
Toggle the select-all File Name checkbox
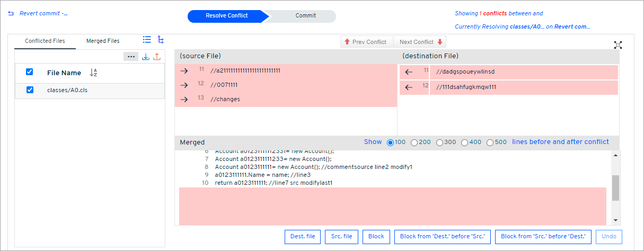point(30,72)
